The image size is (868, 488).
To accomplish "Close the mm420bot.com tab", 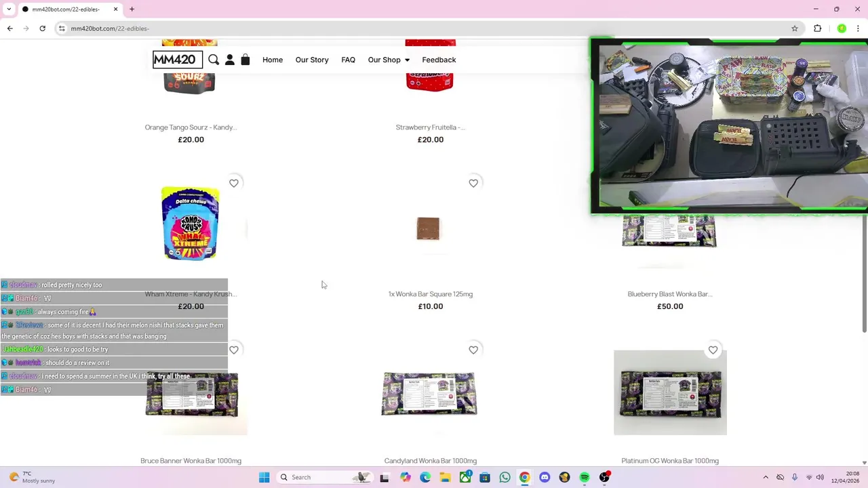I will 115,9.
